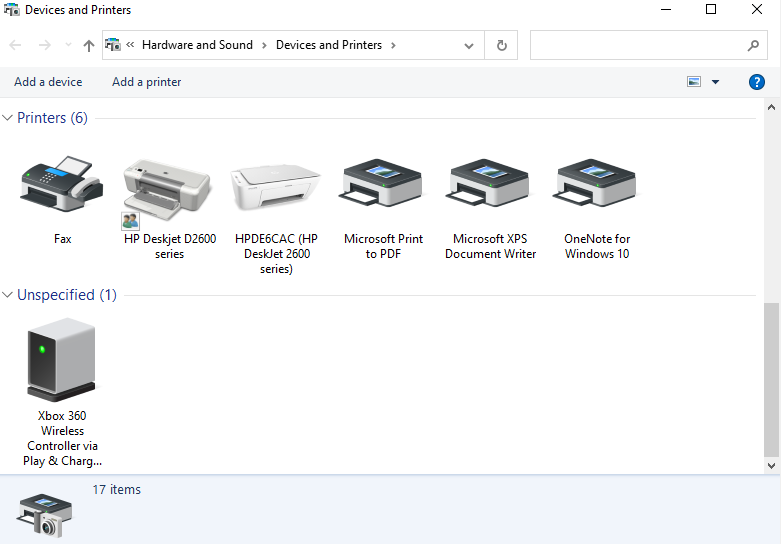Click the search magnifier icon
This screenshot has height=544, width=781.
(x=753, y=45)
